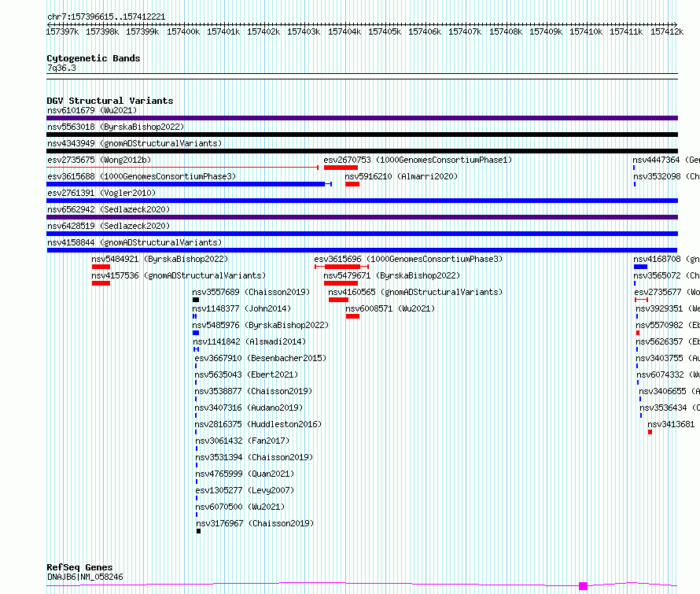This screenshot has width=700, height=594.
Task: Open nsv4343949 gnomADStructuralVariants label
Action: 134,143
